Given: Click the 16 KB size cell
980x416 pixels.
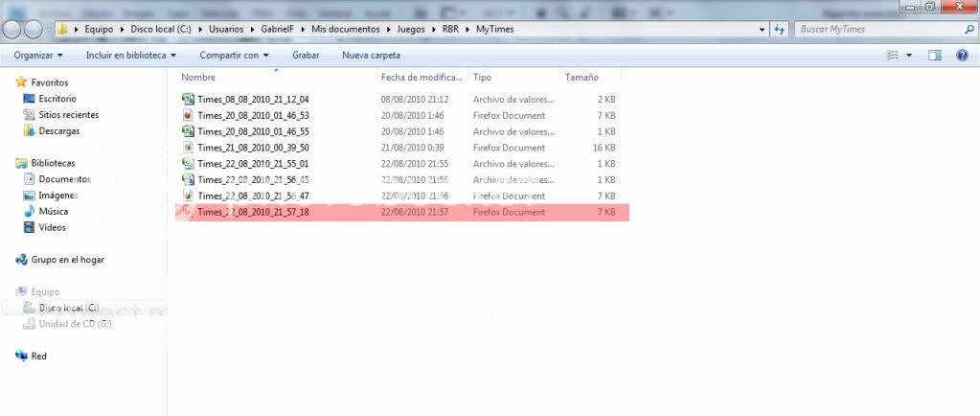Looking at the screenshot, I should pos(604,148).
